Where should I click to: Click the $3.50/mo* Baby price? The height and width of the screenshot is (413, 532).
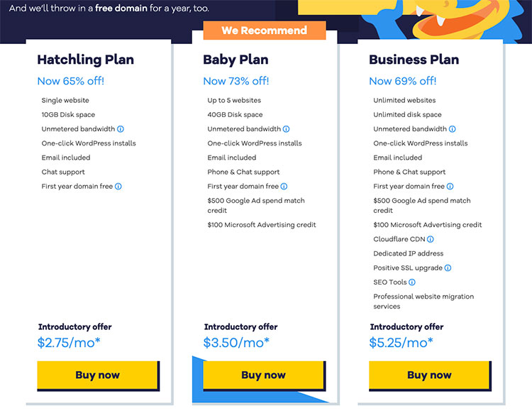point(236,343)
